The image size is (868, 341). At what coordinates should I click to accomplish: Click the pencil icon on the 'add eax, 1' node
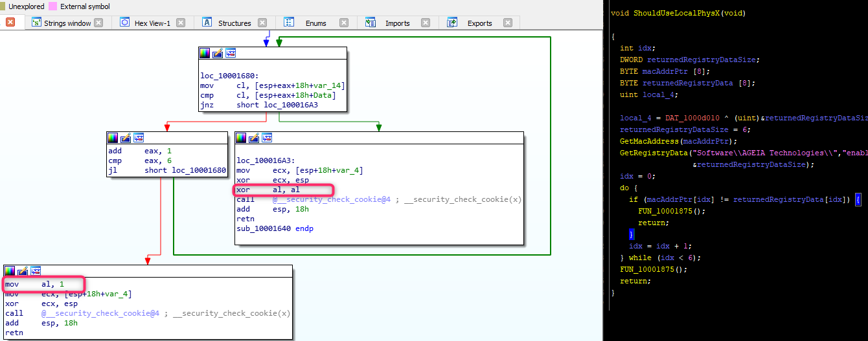point(126,138)
